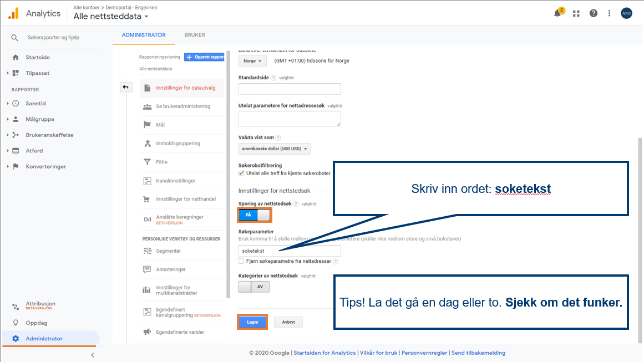Open the Google apps grid icon

tap(576, 13)
